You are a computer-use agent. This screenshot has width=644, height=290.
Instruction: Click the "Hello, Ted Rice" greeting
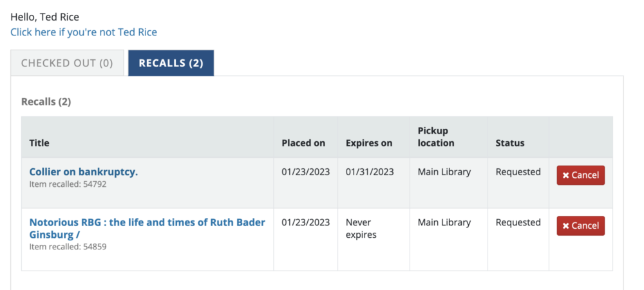point(45,17)
